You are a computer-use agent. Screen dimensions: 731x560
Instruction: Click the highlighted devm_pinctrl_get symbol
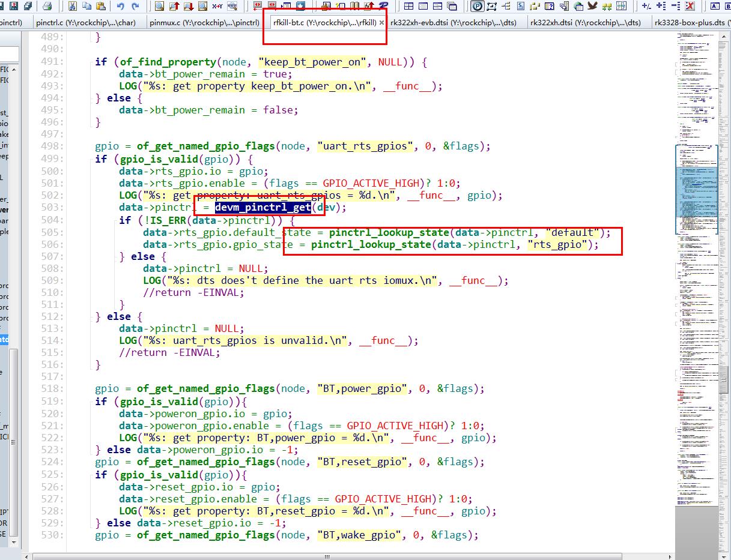click(x=263, y=207)
